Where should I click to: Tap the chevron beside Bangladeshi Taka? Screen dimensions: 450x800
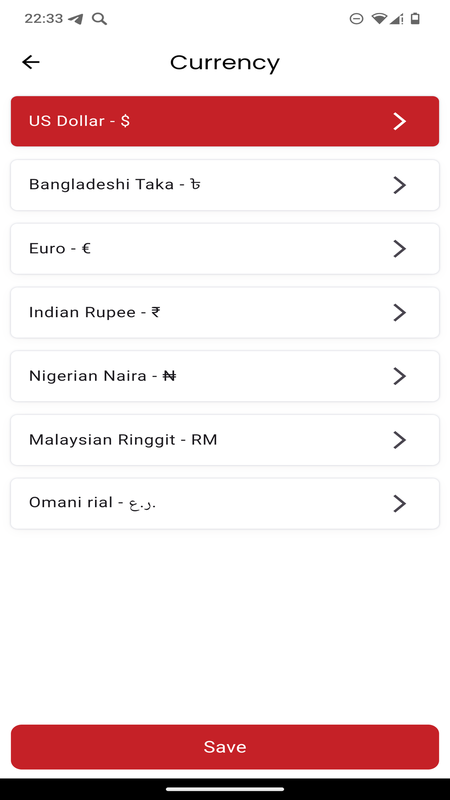(399, 185)
